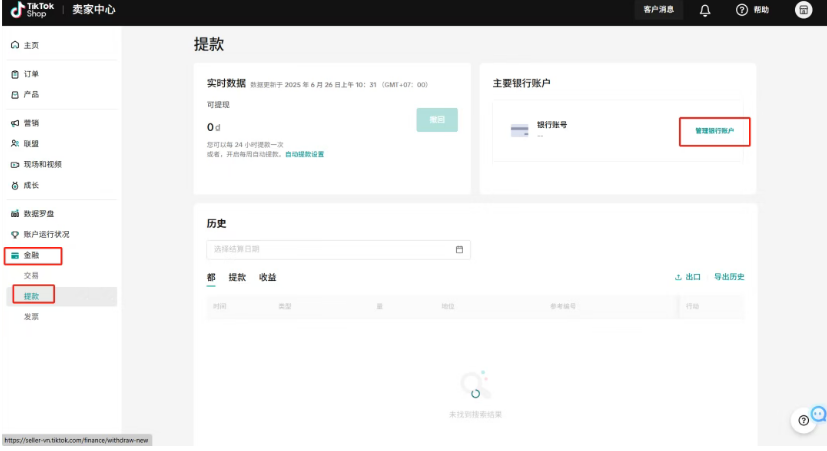Click the 行动 column header
Image resolution: width=827 pixels, height=451 pixels.
tap(692, 306)
